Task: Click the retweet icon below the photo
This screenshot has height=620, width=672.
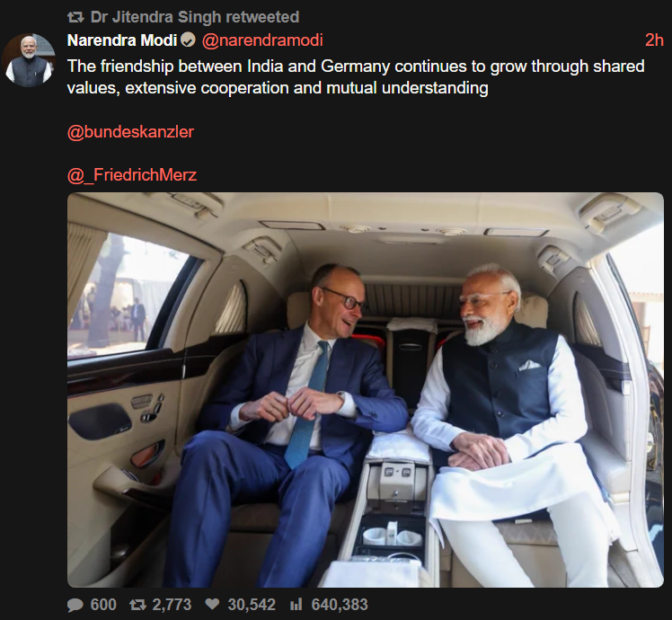Action: click(138, 605)
